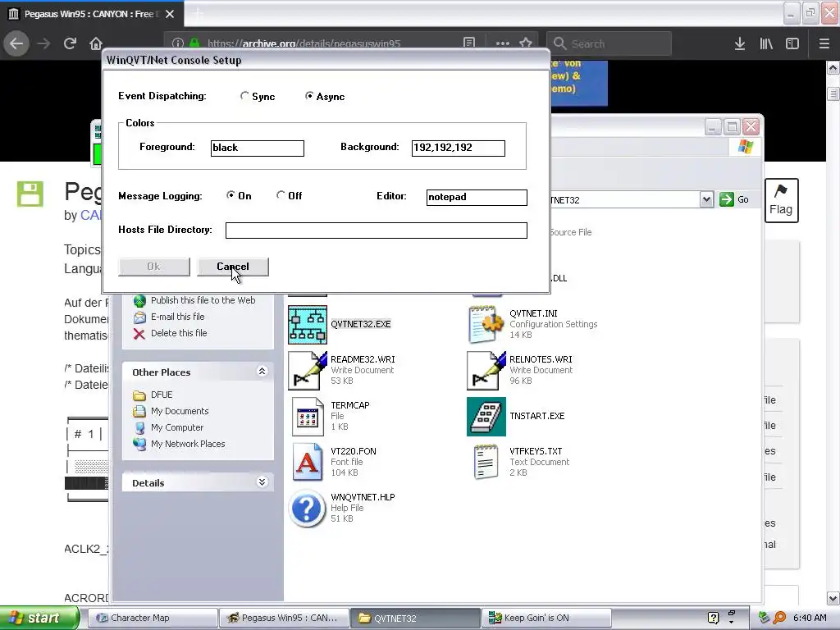Open the browser hamburger menu
The image size is (840, 630).
[x=824, y=43]
